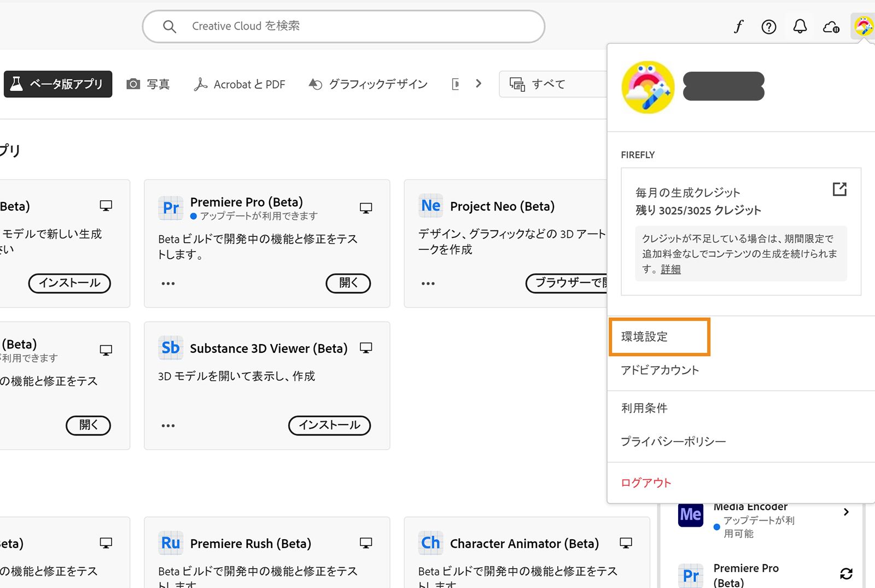This screenshot has width=875, height=588.
Task: Click the Premiere Pro (Beta) icon in updates list
Action: 691,575
